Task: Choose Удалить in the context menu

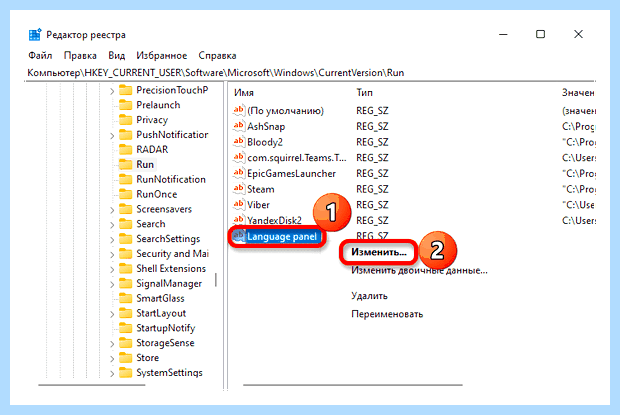Action: [x=369, y=296]
